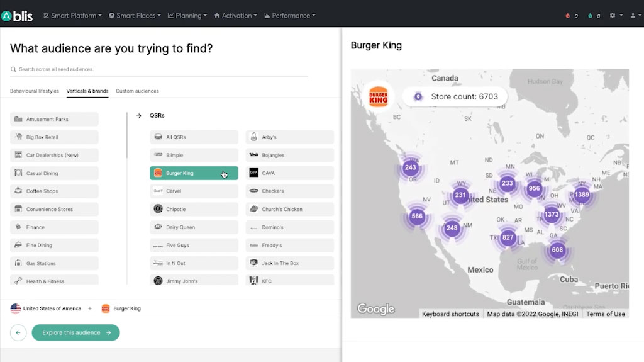The height and width of the screenshot is (362, 644).
Task: Click the Google logo on the map
Action: pos(376,309)
